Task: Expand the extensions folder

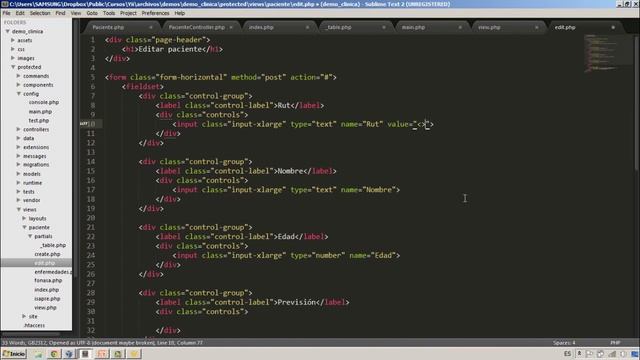Action: 18,147
